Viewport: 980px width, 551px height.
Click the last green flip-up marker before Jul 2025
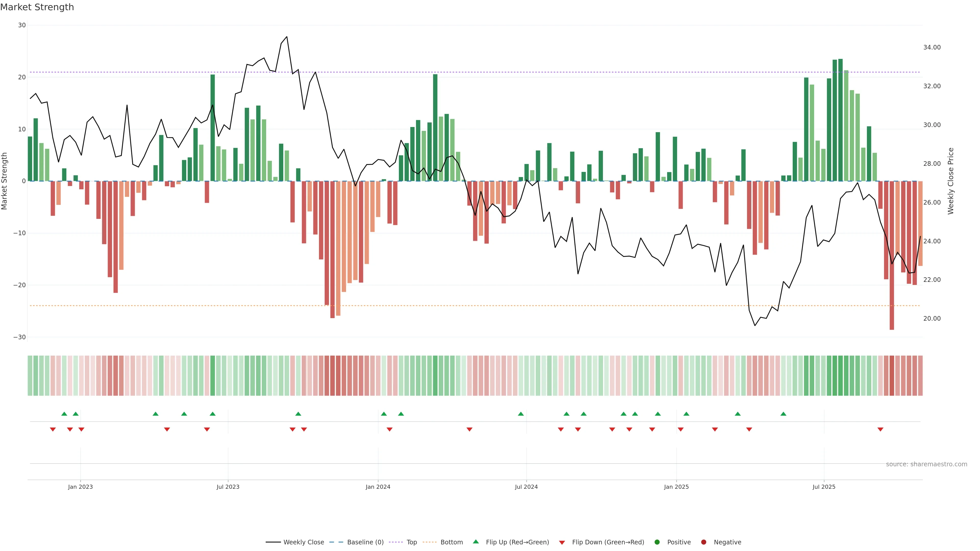(783, 414)
